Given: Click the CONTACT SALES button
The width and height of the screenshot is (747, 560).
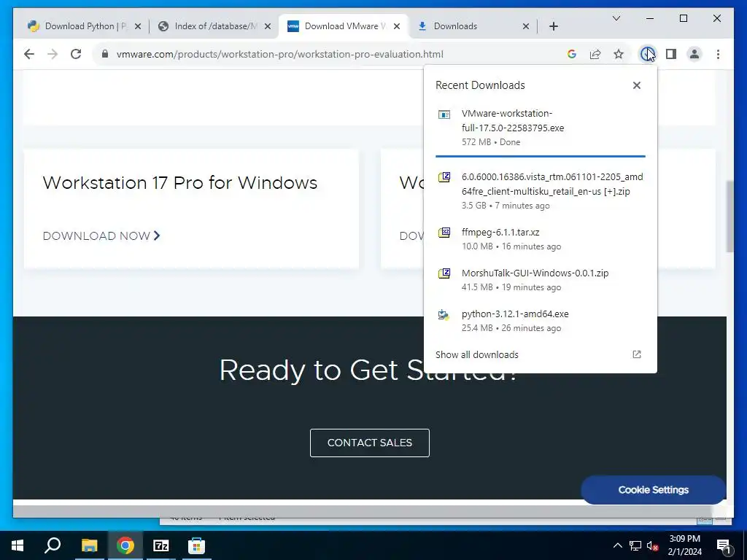Looking at the screenshot, I should [x=370, y=443].
